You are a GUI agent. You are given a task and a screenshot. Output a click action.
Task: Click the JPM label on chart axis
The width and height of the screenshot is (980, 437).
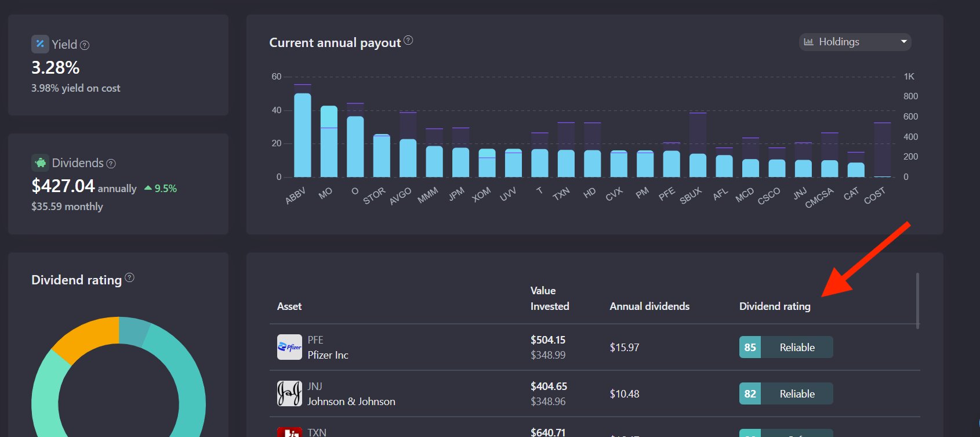(456, 194)
